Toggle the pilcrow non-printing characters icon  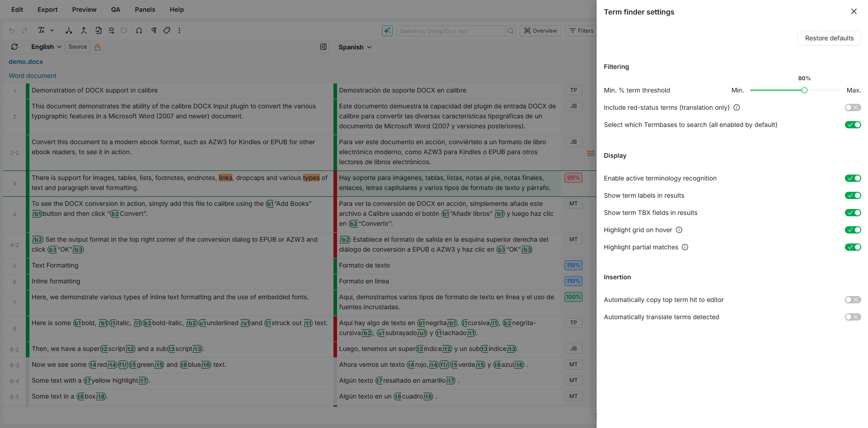click(x=154, y=30)
